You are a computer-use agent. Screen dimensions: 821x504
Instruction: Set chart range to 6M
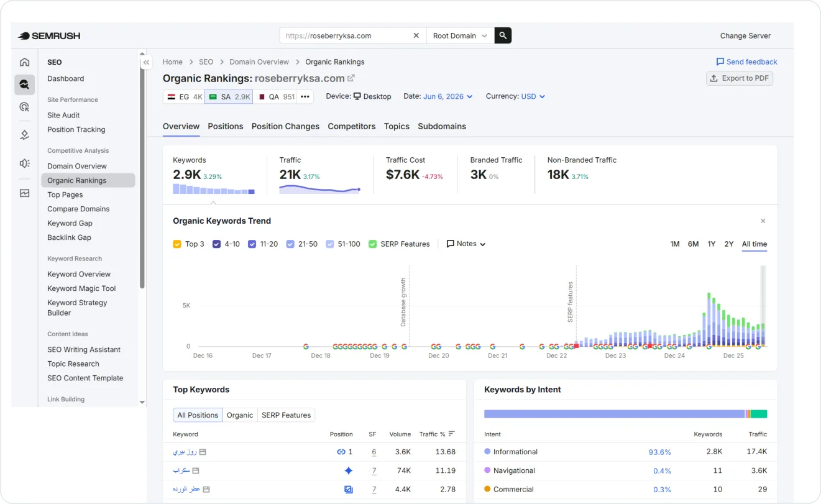point(693,244)
